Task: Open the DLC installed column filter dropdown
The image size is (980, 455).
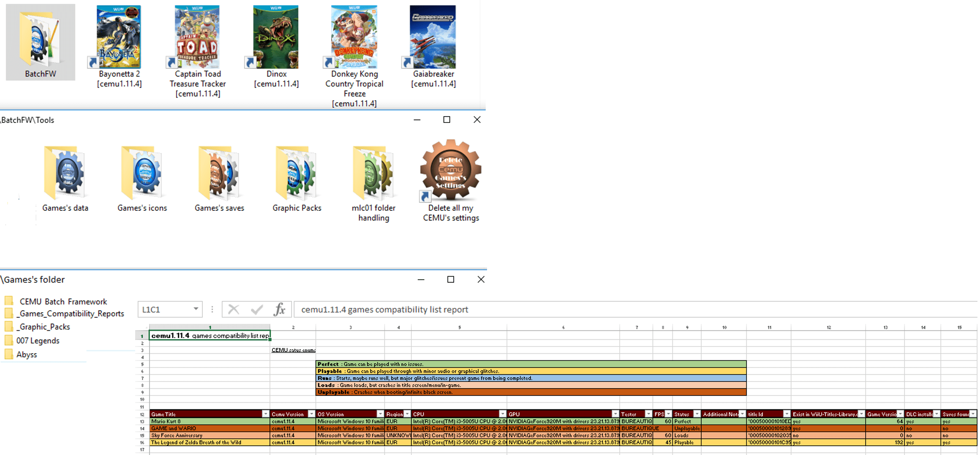Action: (x=936, y=414)
